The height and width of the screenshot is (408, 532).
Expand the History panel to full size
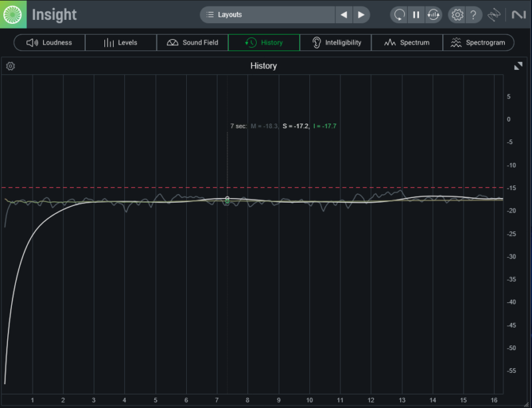pos(519,66)
